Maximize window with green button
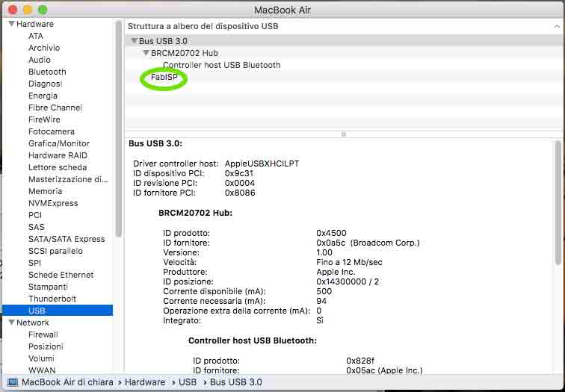The width and height of the screenshot is (565, 392). click(43, 10)
